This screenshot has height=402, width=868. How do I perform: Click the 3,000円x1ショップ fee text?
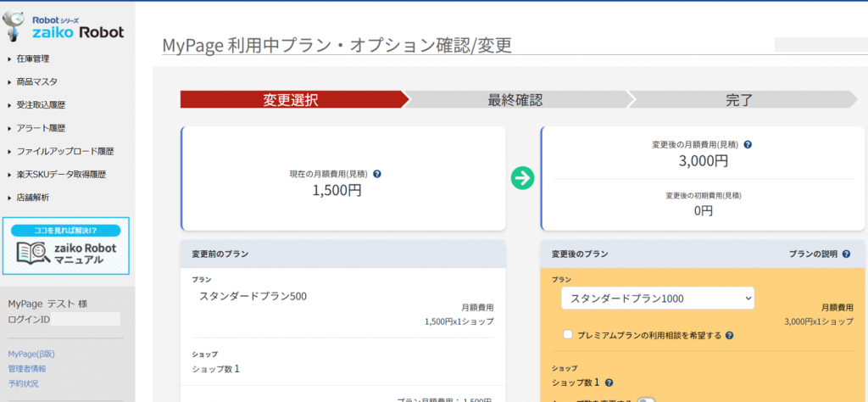pyautogui.click(x=819, y=321)
